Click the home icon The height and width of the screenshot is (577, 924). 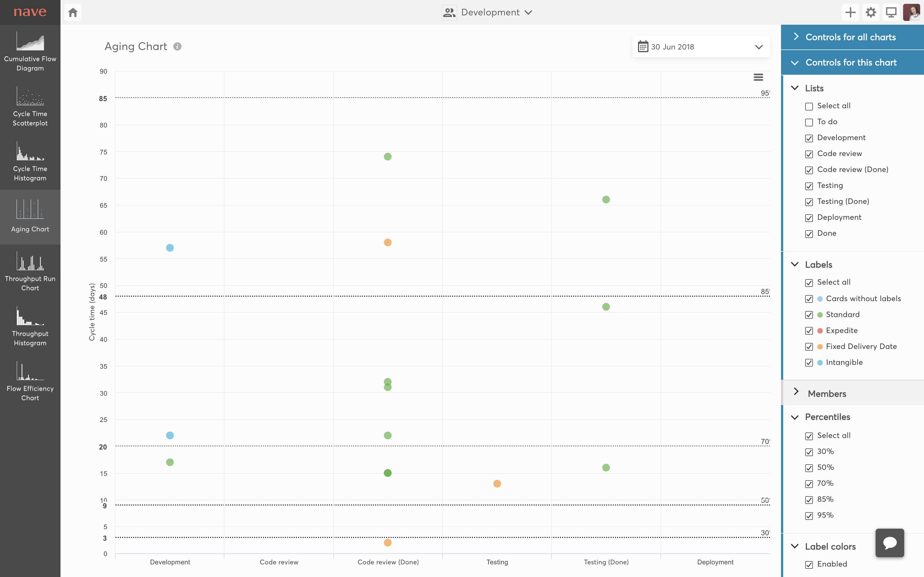coord(73,12)
